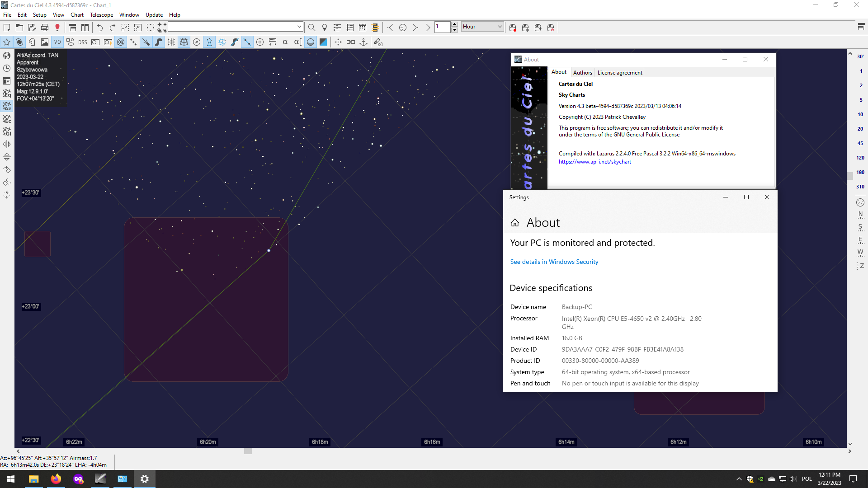Image resolution: width=868 pixels, height=488 pixels.
Task: Open the calendar tool icon
Action: [363, 28]
